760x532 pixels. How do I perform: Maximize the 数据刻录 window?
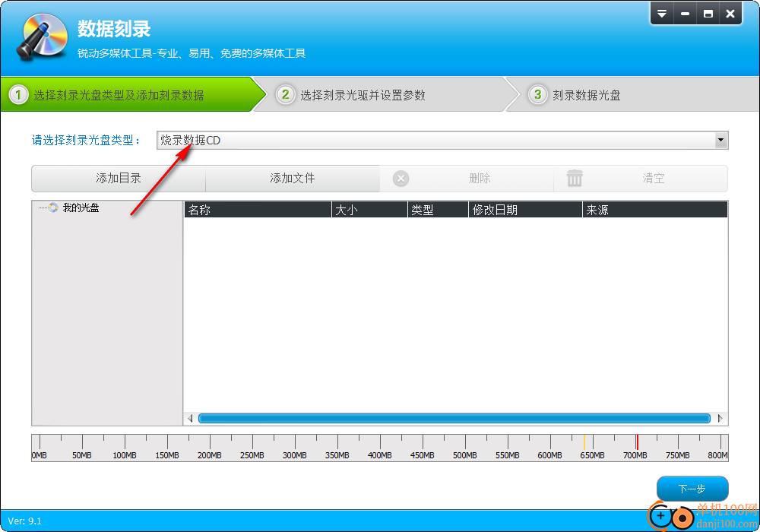click(708, 14)
